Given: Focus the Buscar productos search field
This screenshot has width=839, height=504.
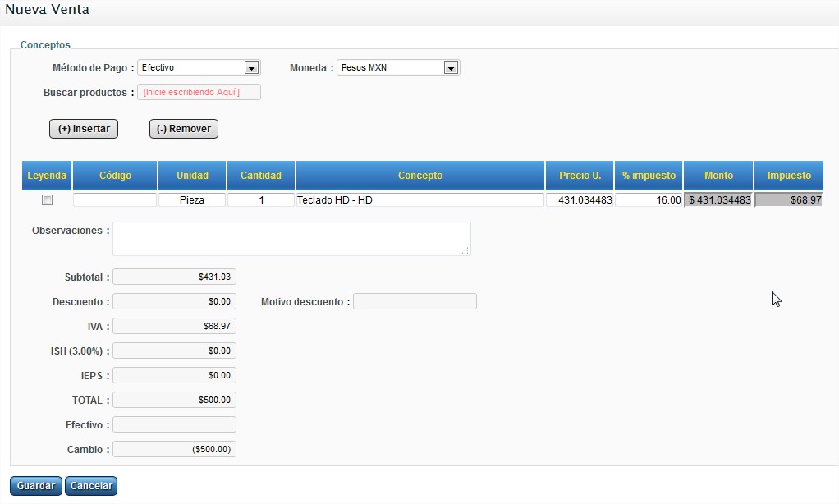Looking at the screenshot, I should click(x=199, y=93).
